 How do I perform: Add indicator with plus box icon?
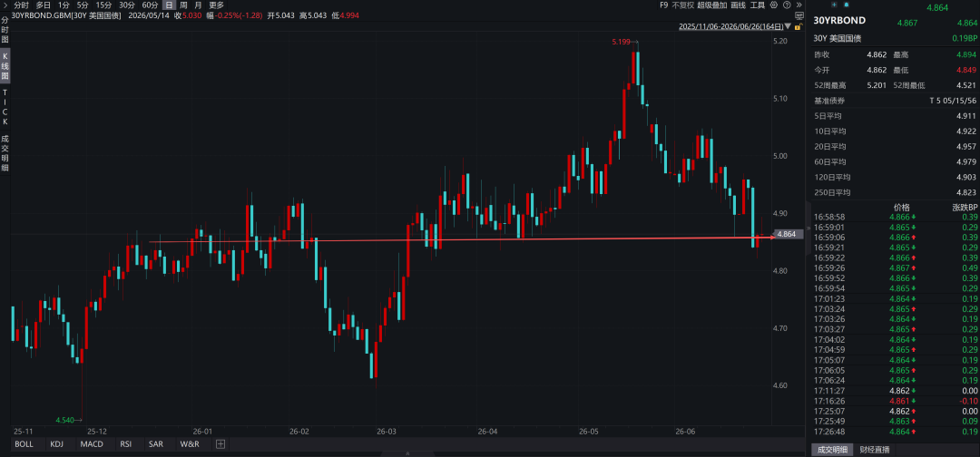click(220, 444)
